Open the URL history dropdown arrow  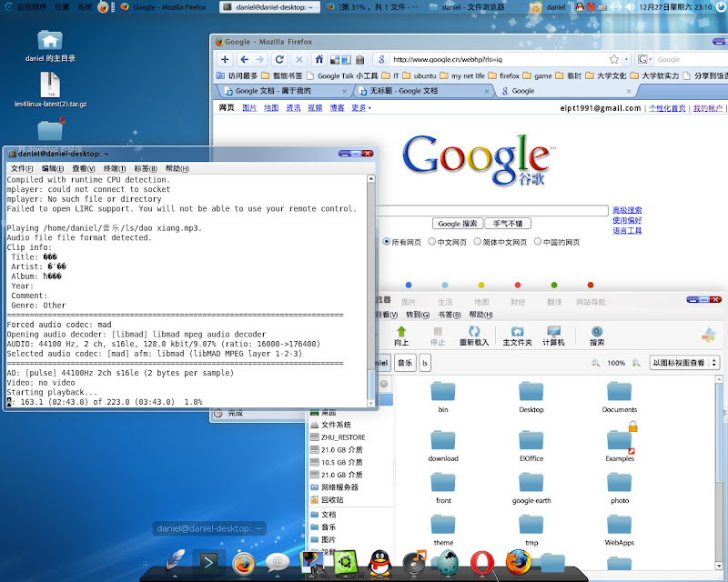(x=626, y=59)
